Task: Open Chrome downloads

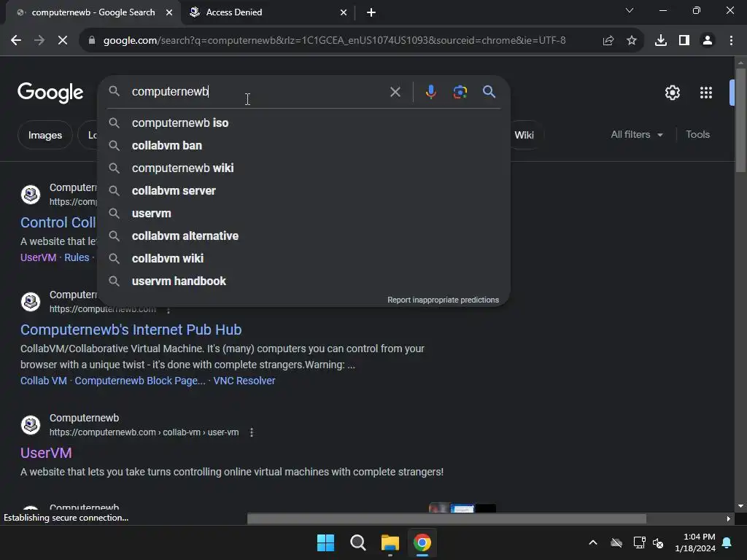Action: (661, 41)
